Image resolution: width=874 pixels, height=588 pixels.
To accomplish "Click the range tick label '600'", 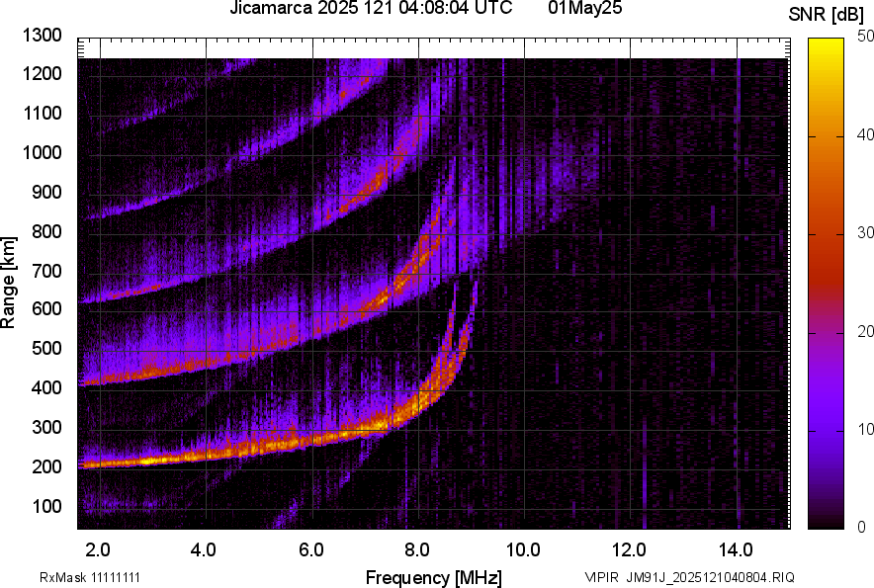I will point(46,309).
